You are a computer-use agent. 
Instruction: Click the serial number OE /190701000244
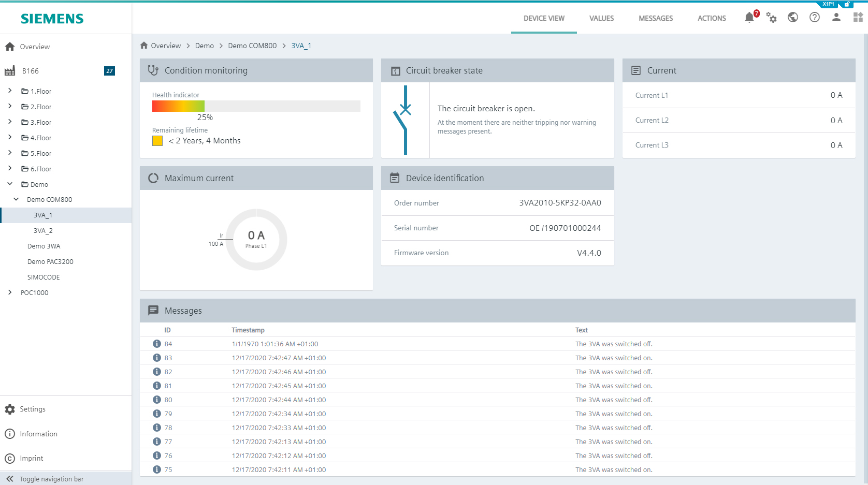565,228
